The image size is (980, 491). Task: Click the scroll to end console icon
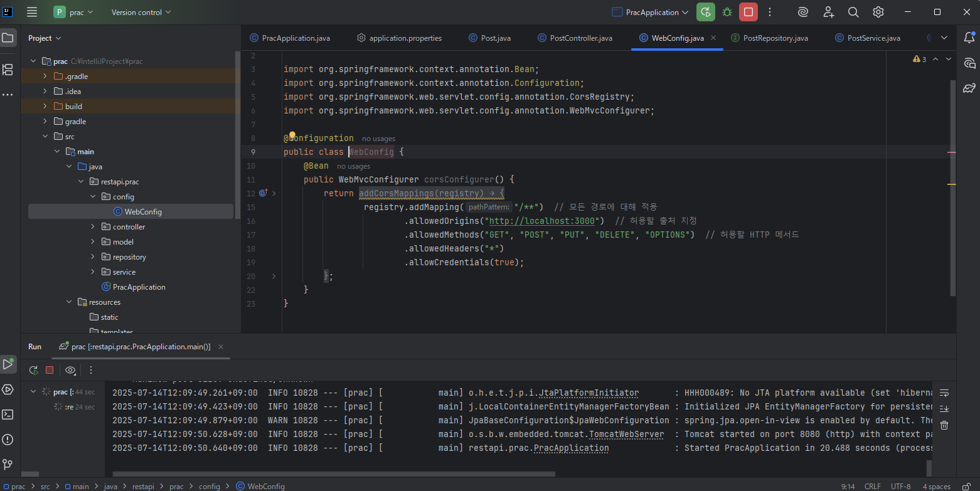pyautogui.click(x=944, y=409)
